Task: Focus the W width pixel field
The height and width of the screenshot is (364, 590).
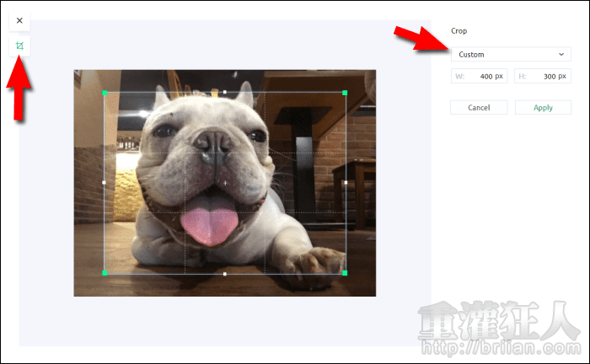Action: tap(479, 76)
